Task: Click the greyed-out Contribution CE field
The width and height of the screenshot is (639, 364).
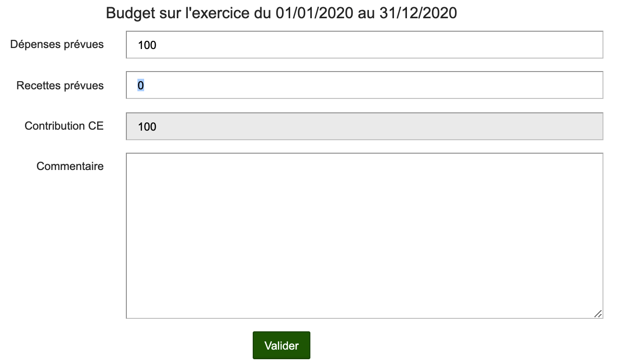Action: point(364,126)
